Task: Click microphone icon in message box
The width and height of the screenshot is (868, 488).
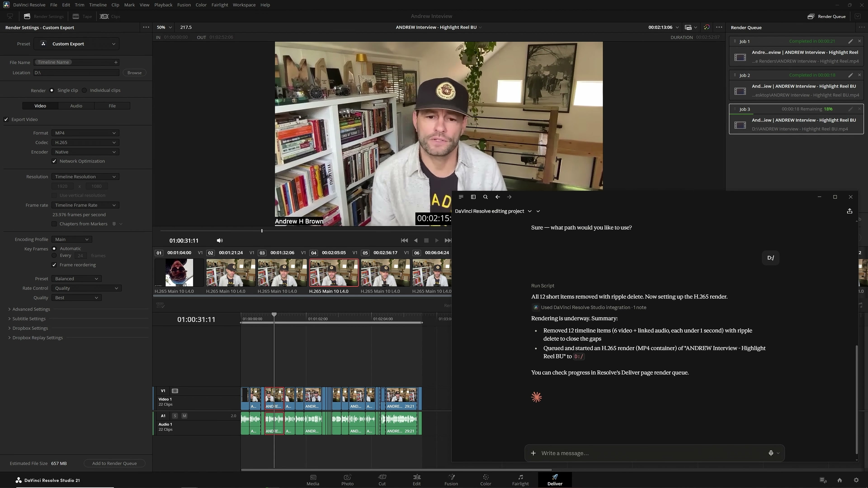Action: pos(771,453)
